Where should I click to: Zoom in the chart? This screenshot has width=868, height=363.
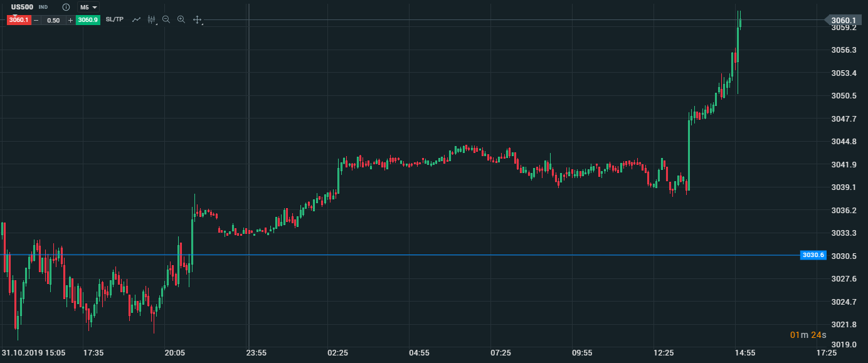(x=181, y=19)
